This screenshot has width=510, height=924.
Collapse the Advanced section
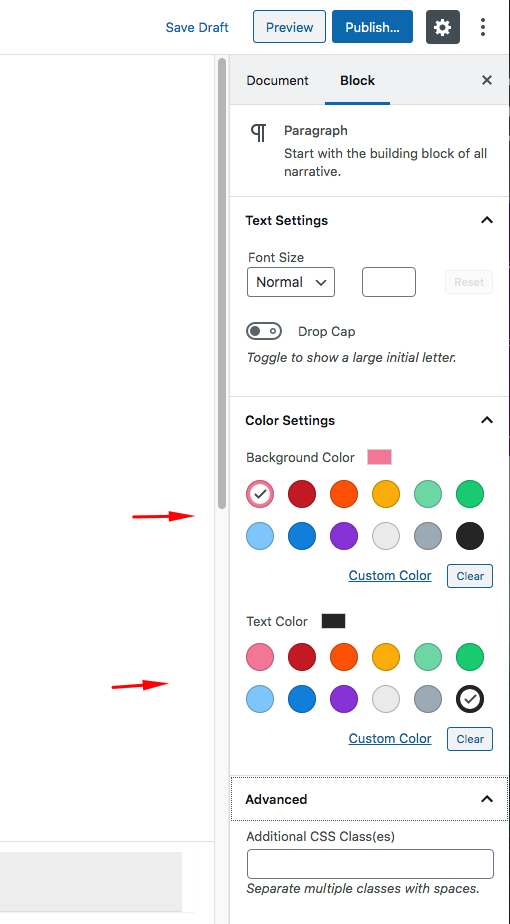(487, 799)
